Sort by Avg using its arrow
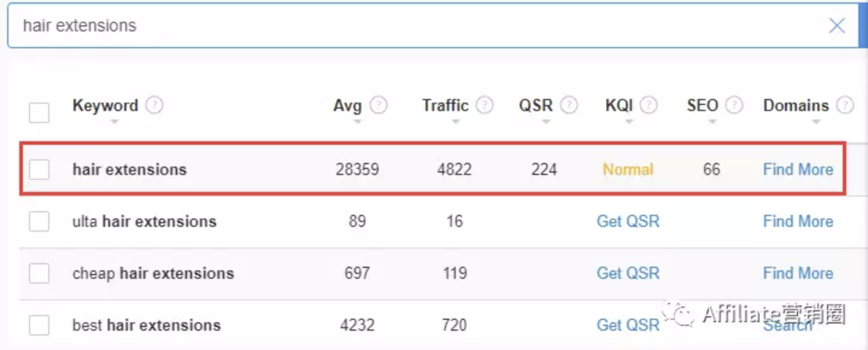 point(357,122)
